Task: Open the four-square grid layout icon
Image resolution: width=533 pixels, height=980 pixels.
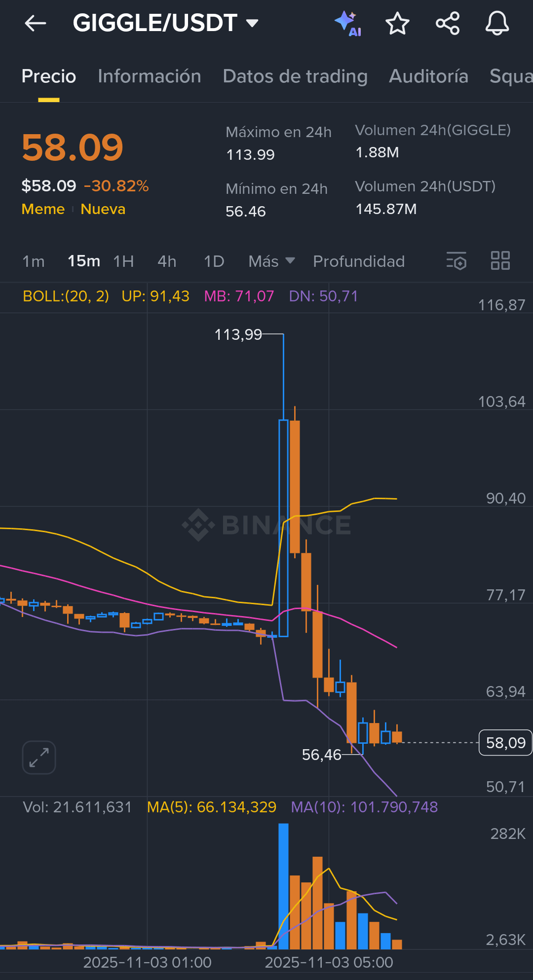Action: [500, 260]
